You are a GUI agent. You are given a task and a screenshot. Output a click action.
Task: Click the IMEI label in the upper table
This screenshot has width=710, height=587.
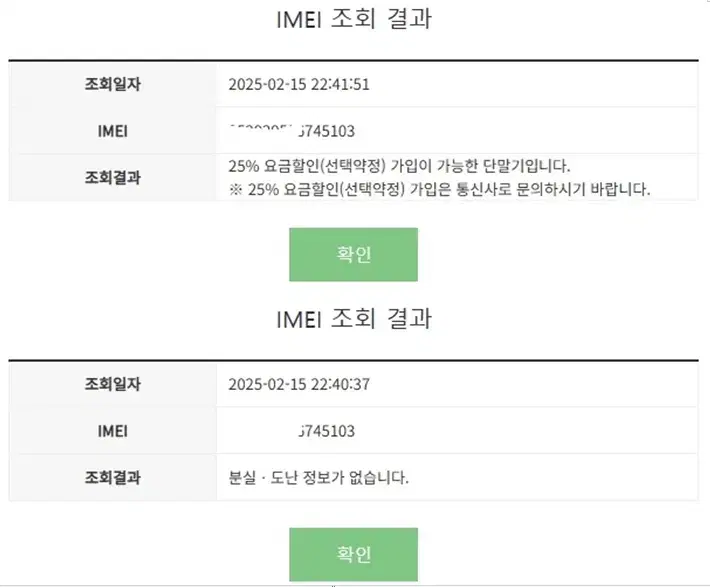(113, 131)
